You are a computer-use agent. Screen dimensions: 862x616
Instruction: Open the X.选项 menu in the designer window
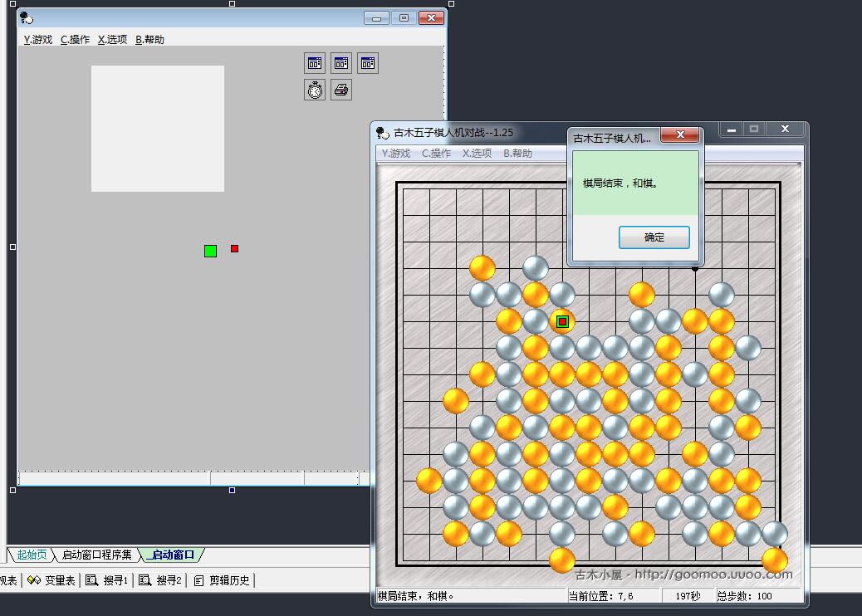[112, 40]
